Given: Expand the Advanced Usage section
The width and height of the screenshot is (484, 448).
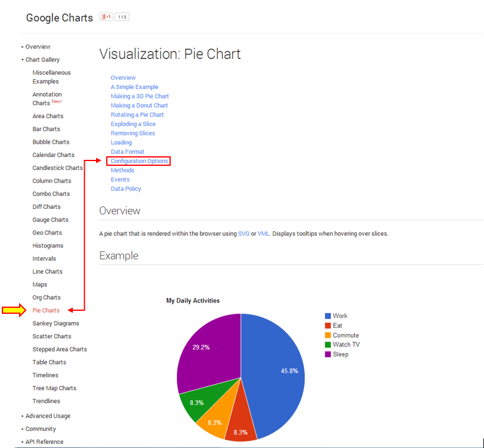Looking at the screenshot, I should [x=46, y=416].
